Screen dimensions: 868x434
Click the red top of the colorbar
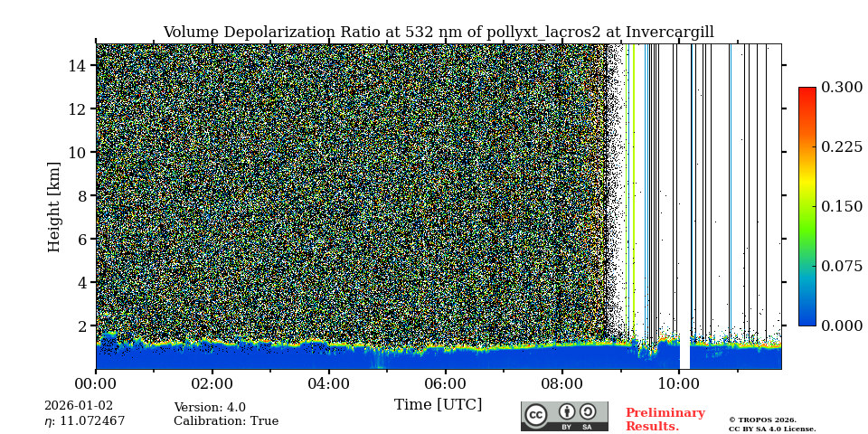(x=807, y=93)
